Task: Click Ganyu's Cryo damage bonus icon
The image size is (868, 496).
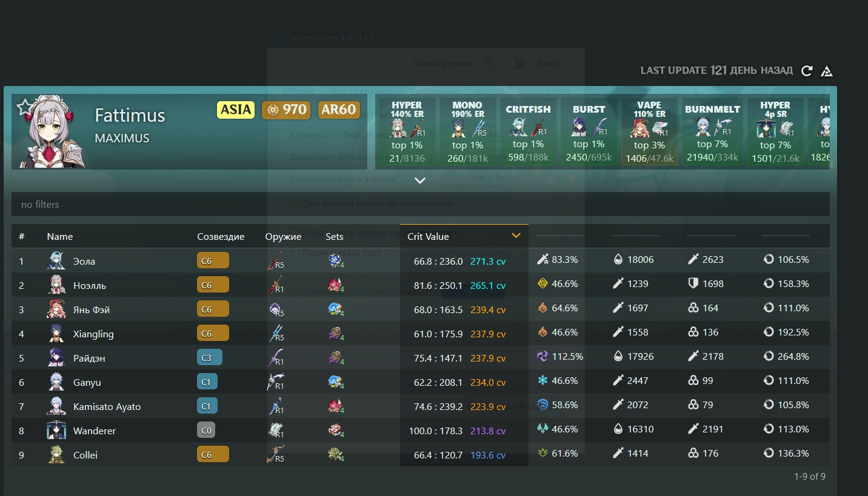Action: pyautogui.click(x=542, y=381)
